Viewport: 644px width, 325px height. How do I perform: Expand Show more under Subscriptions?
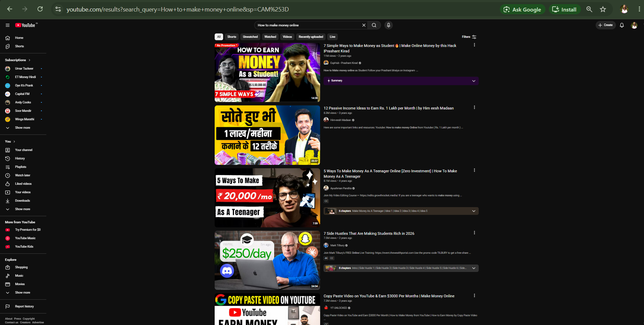[x=23, y=128]
